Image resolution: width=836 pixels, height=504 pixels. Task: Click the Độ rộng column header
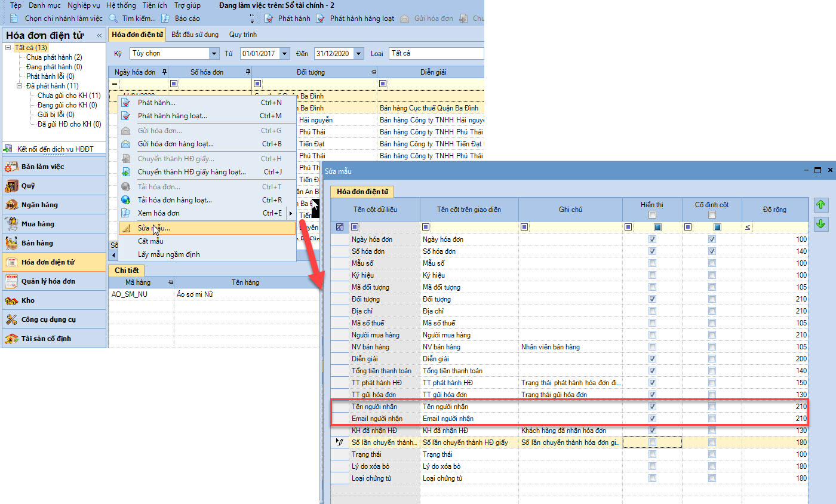click(x=774, y=210)
